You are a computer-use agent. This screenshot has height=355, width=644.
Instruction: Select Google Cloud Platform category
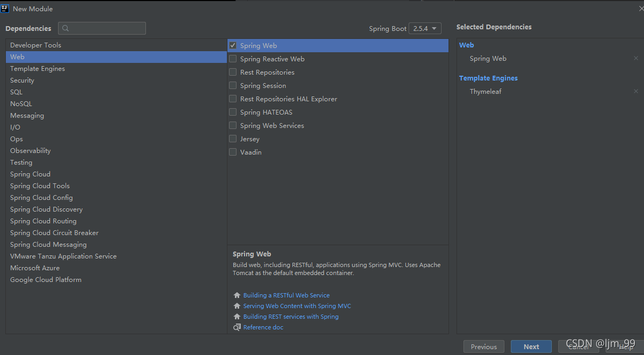[116, 280]
